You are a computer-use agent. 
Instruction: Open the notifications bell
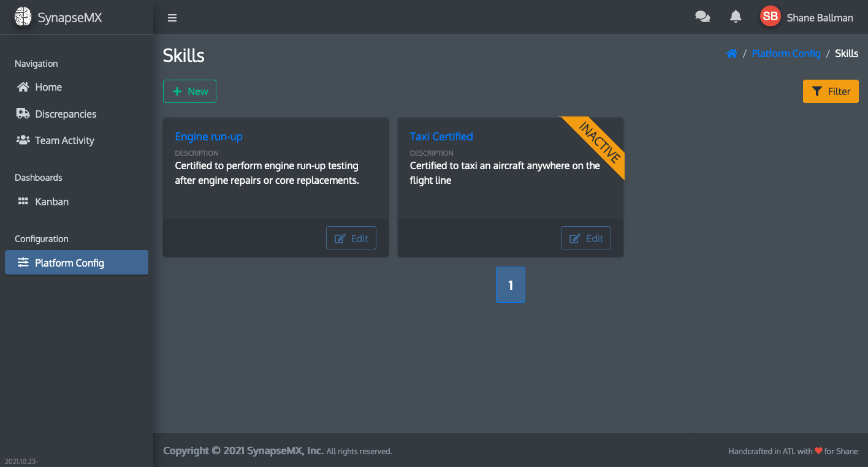[x=736, y=17]
